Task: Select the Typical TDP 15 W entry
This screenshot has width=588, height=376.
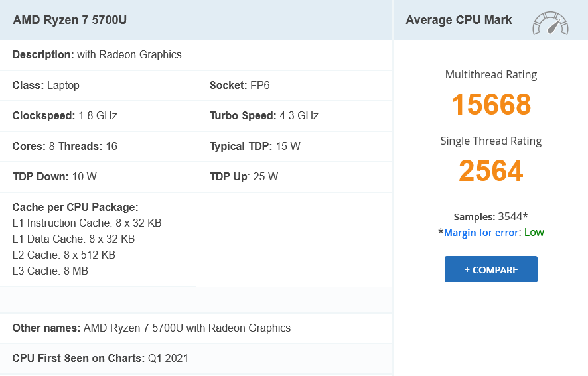Action: 255,146
